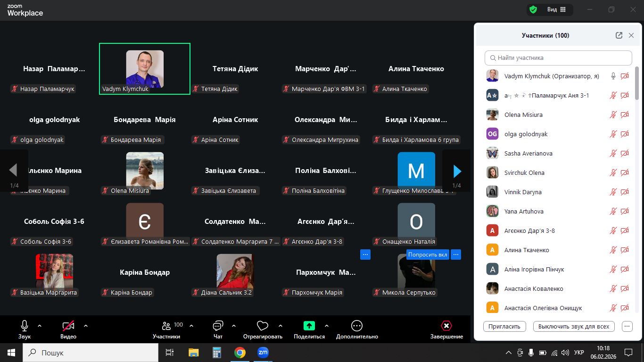Go to previous gallery page with left arrow
The image size is (644, 362).
pos(14,171)
